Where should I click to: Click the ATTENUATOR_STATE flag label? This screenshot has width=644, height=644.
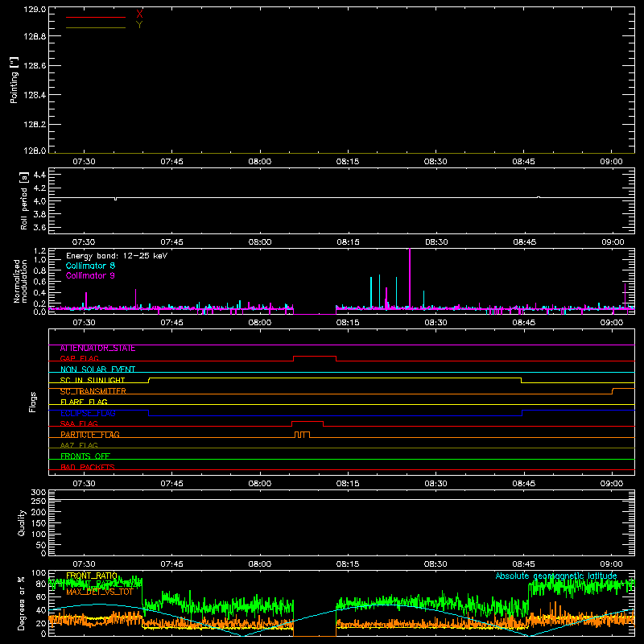97,349
